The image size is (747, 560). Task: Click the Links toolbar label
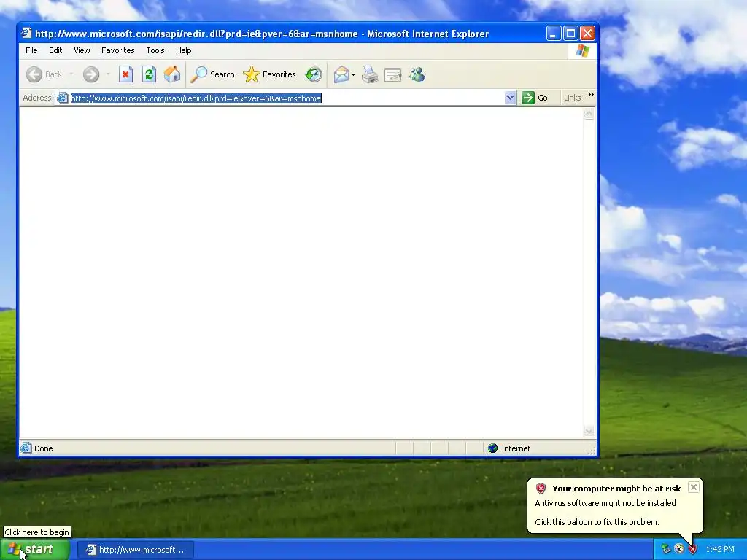572,98
